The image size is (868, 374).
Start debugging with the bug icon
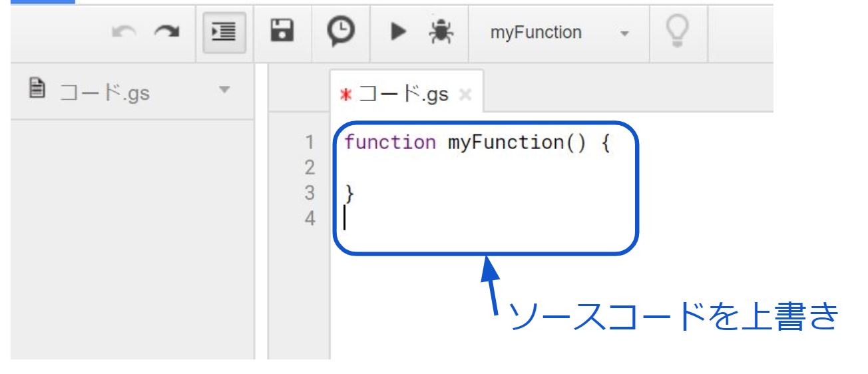click(x=439, y=31)
